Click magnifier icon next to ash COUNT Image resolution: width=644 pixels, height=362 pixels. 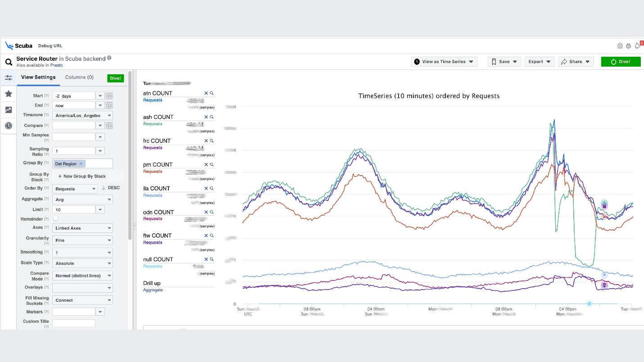212,117
